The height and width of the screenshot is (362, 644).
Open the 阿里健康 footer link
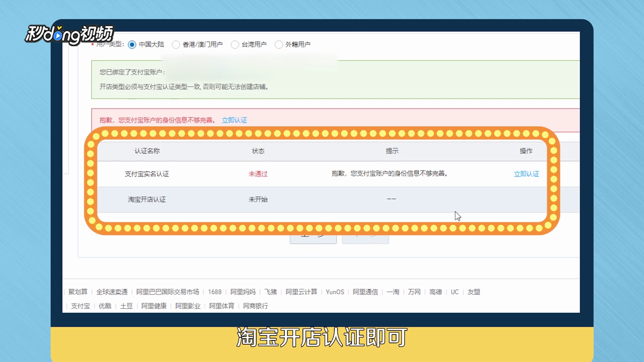pyautogui.click(x=154, y=306)
